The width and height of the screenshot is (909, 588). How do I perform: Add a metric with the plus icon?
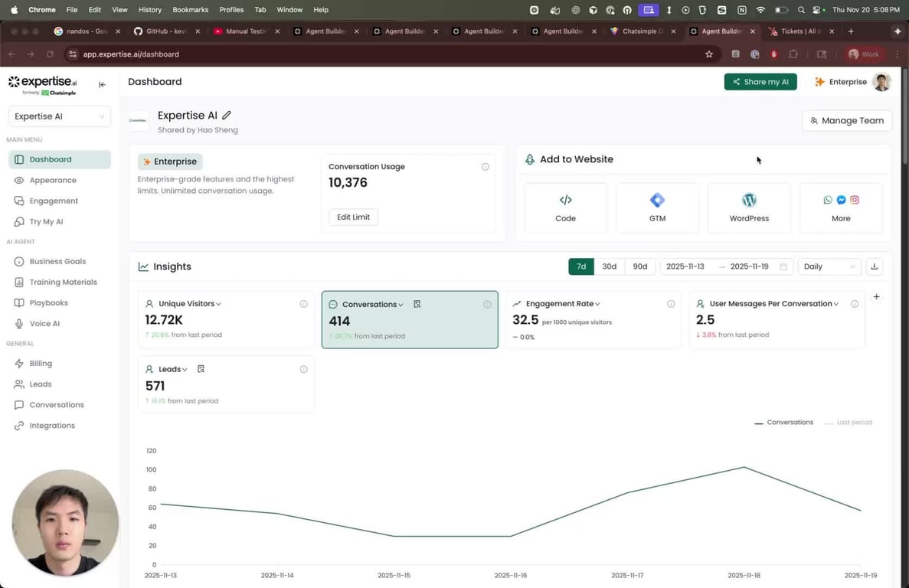[877, 296]
